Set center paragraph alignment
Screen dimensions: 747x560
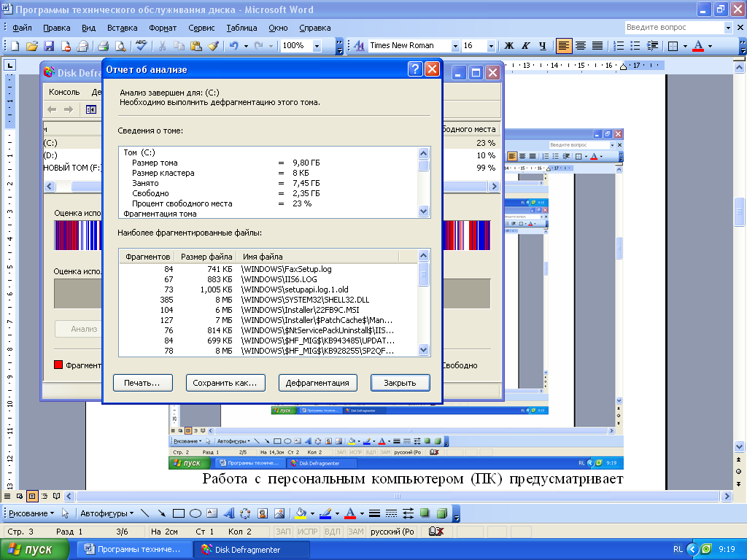[580, 46]
